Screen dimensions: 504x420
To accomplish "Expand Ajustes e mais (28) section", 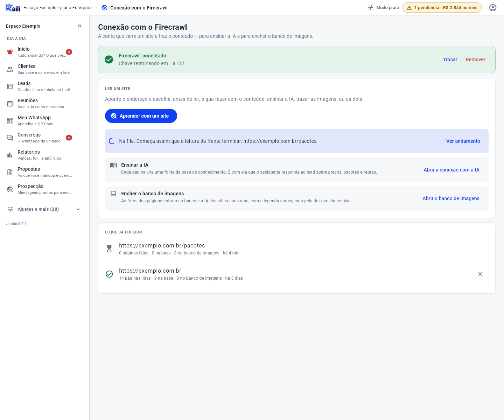I will pyautogui.click(x=44, y=209).
